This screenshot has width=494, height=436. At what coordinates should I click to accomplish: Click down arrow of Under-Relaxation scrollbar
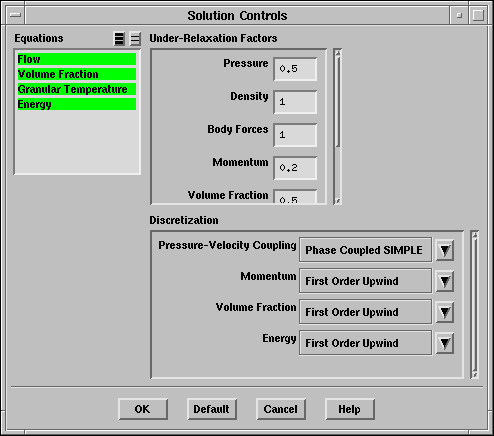pos(338,201)
